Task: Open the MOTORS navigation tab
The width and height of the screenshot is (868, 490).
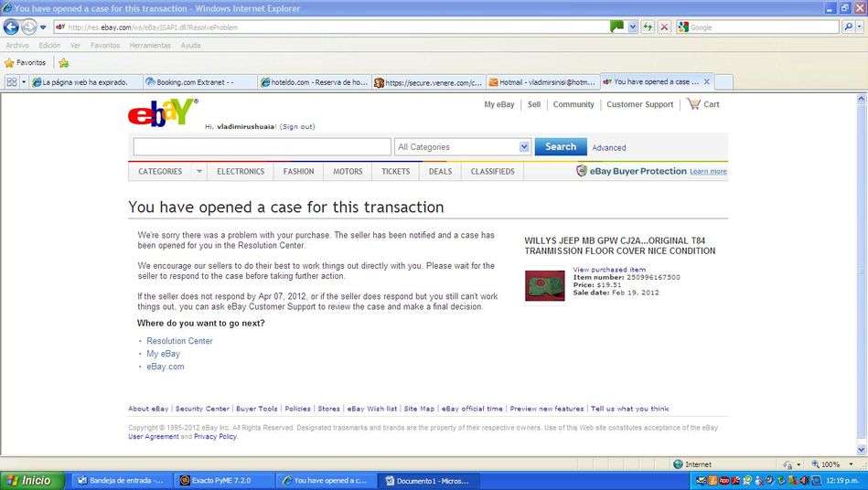Action: [x=348, y=172]
